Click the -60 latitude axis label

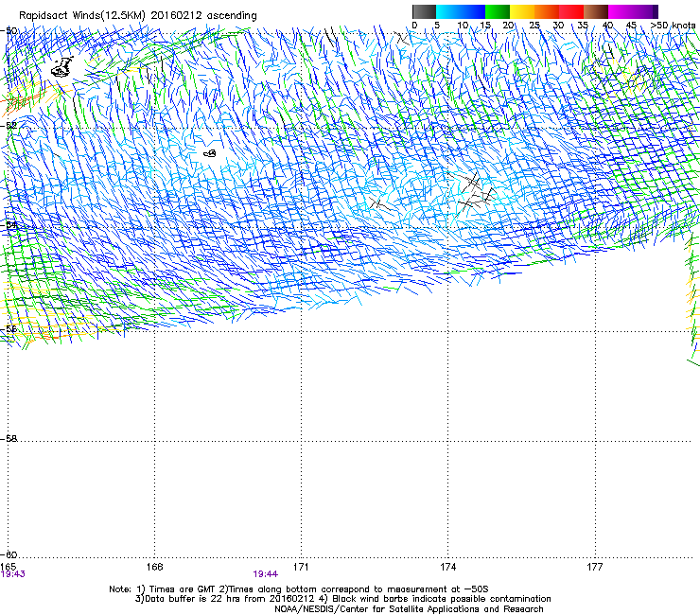pos(9,554)
